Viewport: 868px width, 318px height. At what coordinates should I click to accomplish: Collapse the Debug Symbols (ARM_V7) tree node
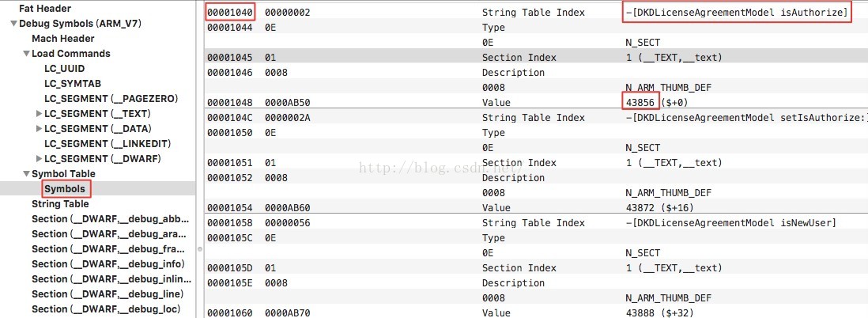pos(13,24)
